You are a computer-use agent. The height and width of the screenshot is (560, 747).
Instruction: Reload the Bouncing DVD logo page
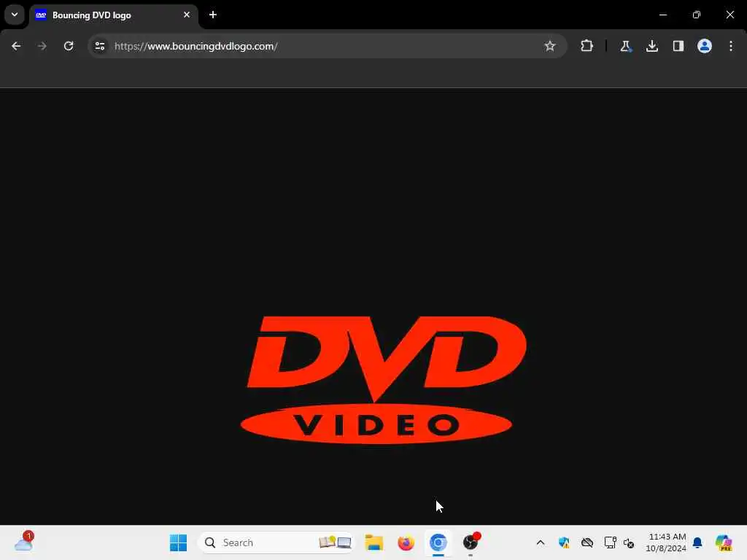point(69,46)
